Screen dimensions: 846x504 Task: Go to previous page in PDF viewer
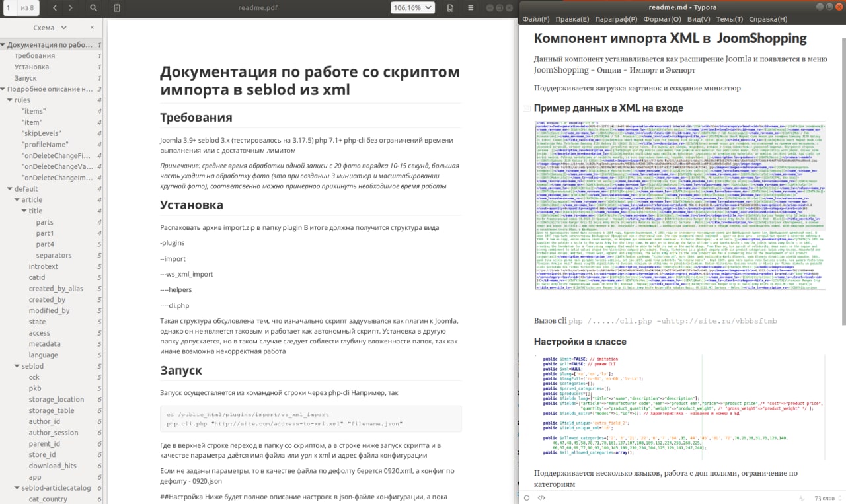54,8
